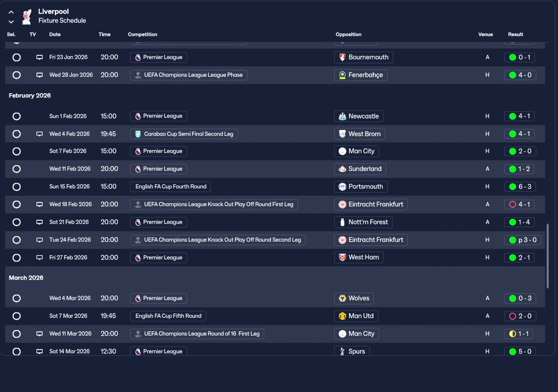Click TV icon for 24 Feb Frankfurt match
The height and width of the screenshot is (392, 558).
[x=40, y=240]
